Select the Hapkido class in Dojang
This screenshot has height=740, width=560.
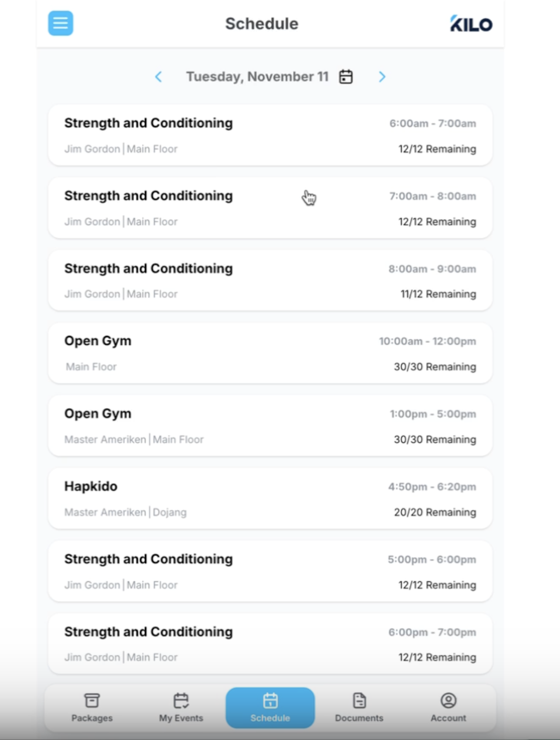click(270, 499)
